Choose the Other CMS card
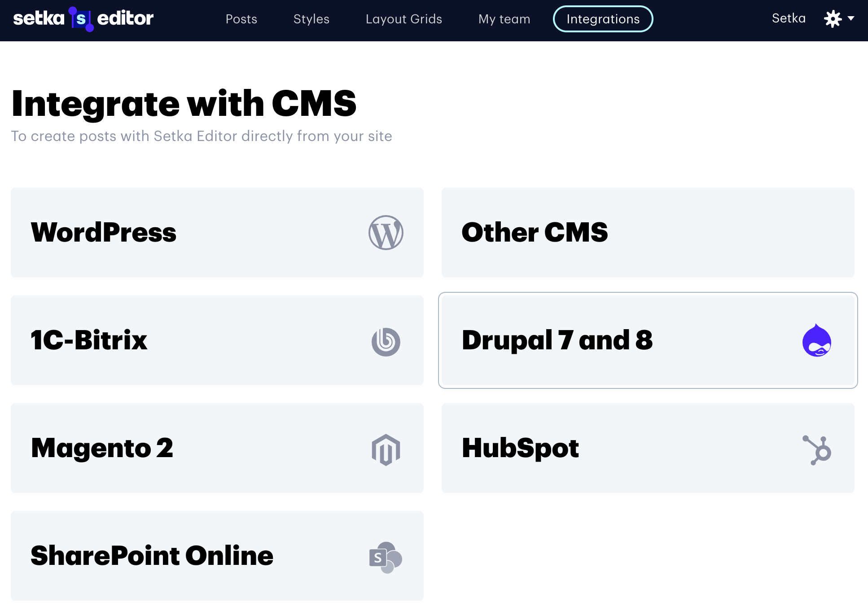This screenshot has height=608, width=868. (648, 233)
